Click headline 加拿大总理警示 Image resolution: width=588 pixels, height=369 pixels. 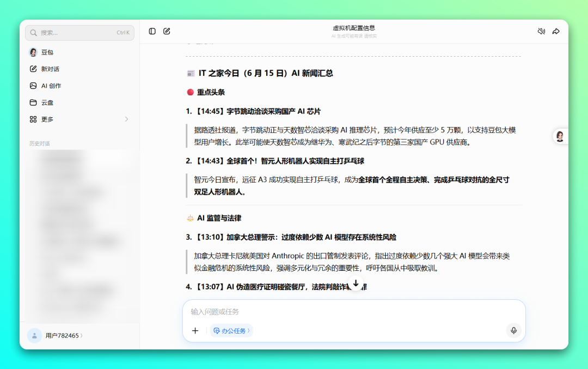coord(252,237)
